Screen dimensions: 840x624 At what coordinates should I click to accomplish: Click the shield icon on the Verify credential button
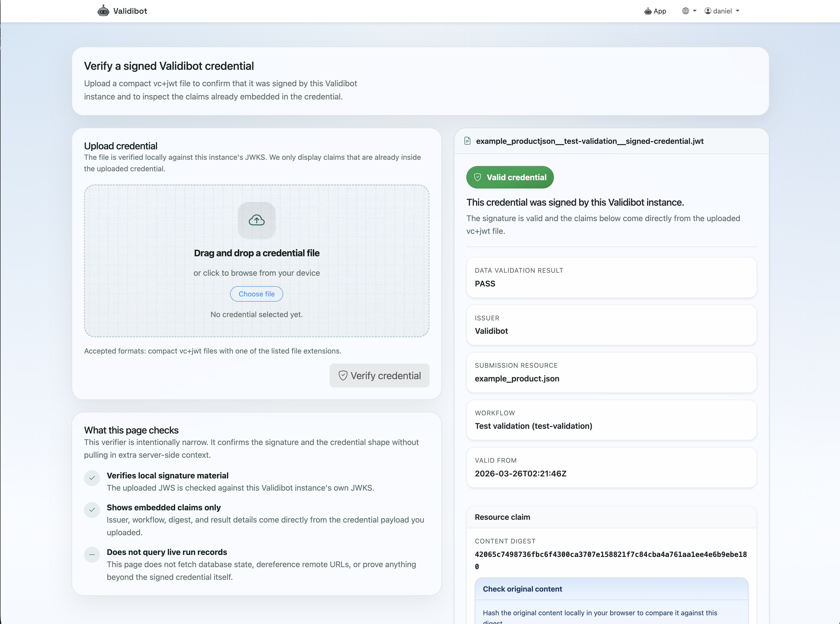coord(343,375)
